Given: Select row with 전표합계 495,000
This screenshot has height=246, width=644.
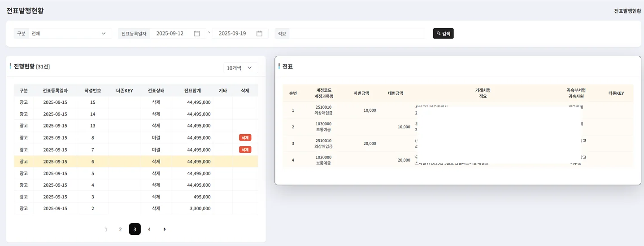Looking at the screenshot, I should (136, 197).
